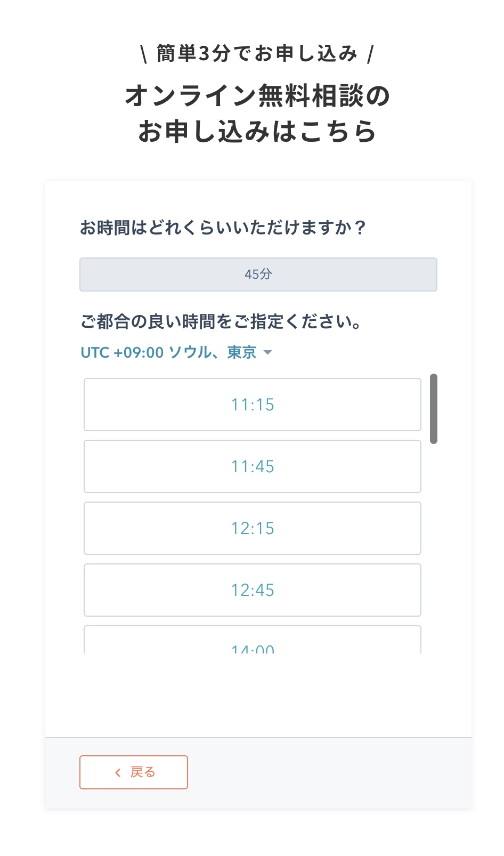Click the お時間はどれくらいいただけますか？ question label
The height and width of the screenshot is (856, 504).
[x=223, y=228]
